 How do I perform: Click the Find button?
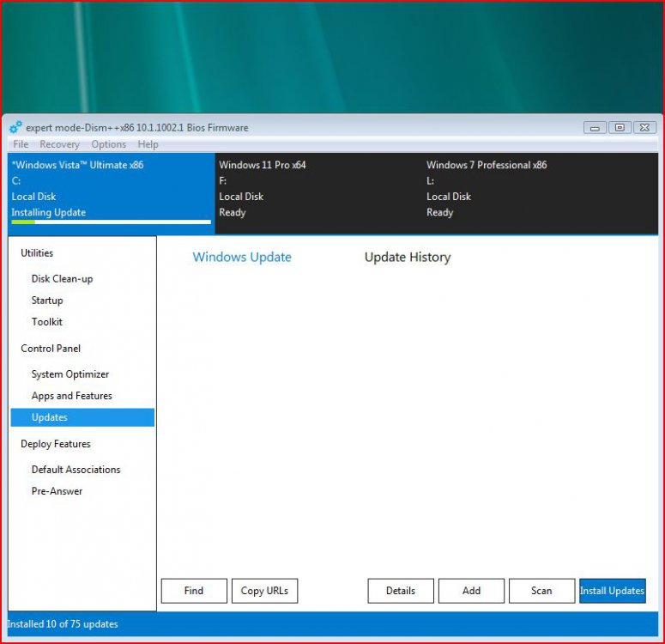click(194, 591)
